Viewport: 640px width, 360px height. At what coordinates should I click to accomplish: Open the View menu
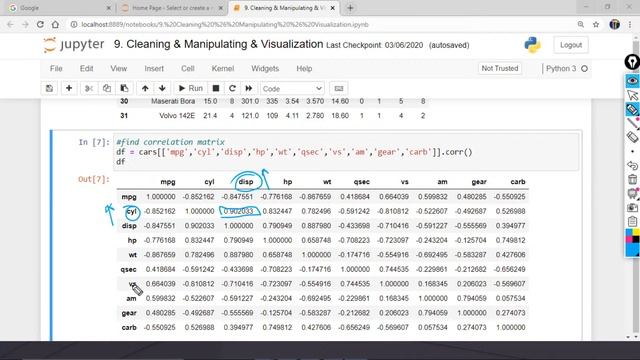118,69
